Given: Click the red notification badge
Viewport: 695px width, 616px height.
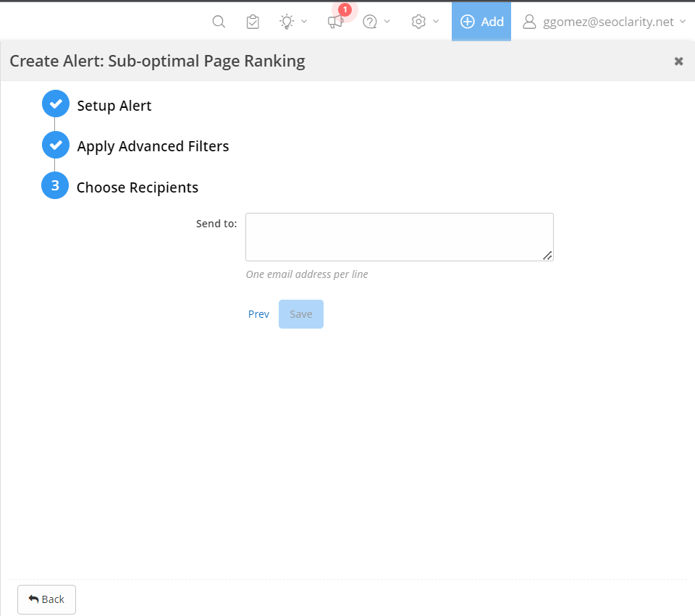Looking at the screenshot, I should (x=345, y=9).
